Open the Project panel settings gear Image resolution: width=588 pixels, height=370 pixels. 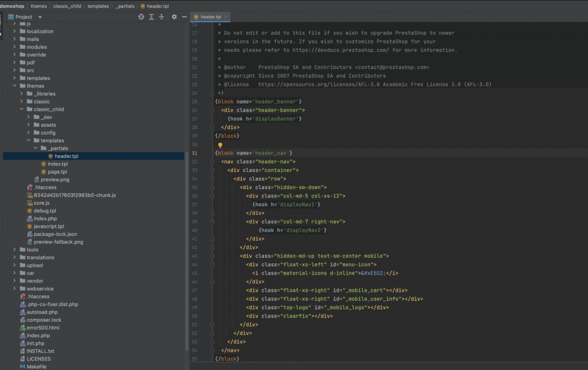click(x=173, y=17)
